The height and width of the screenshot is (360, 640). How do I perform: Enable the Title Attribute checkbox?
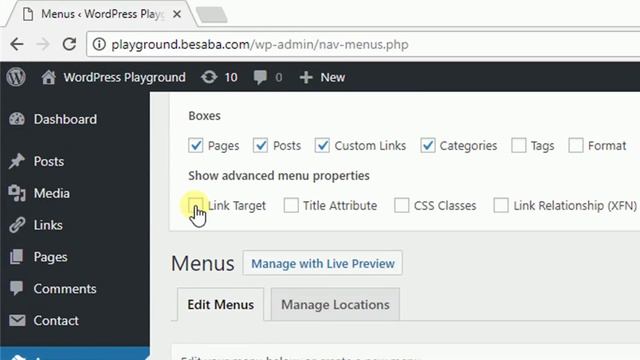point(291,205)
